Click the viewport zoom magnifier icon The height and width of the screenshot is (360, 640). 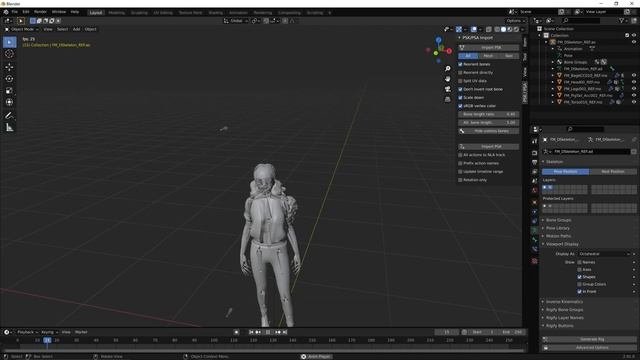[x=448, y=69]
